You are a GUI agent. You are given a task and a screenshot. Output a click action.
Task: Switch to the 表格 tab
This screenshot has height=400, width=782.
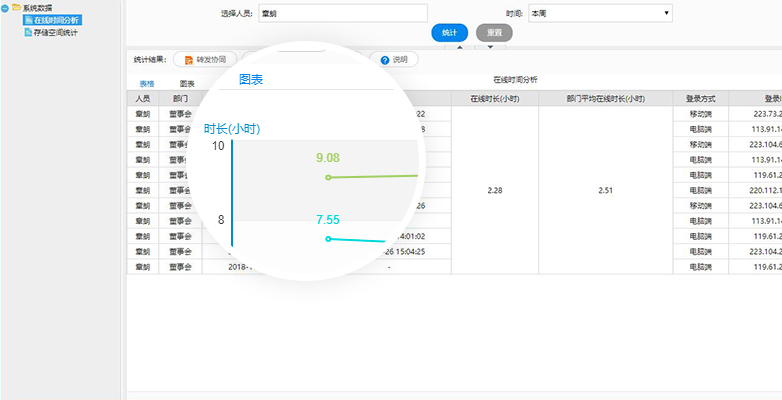tap(146, 83)
